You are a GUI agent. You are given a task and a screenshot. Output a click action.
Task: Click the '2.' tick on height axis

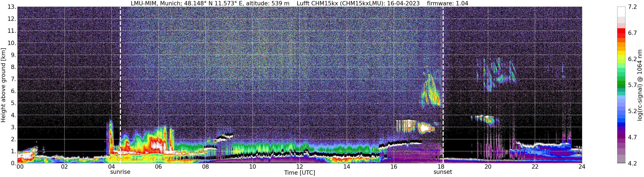pos(13,139)
